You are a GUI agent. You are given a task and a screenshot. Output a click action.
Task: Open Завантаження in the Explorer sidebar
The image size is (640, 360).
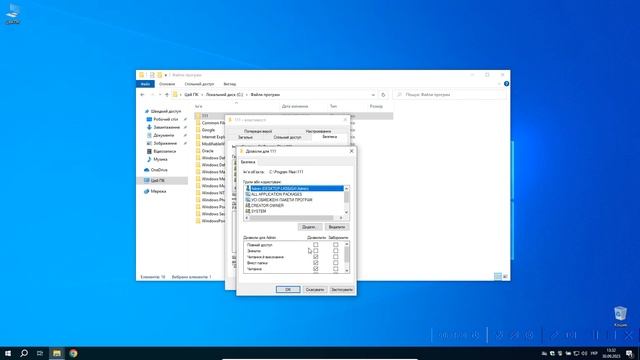pyautogui.click(x=163, y=127)
